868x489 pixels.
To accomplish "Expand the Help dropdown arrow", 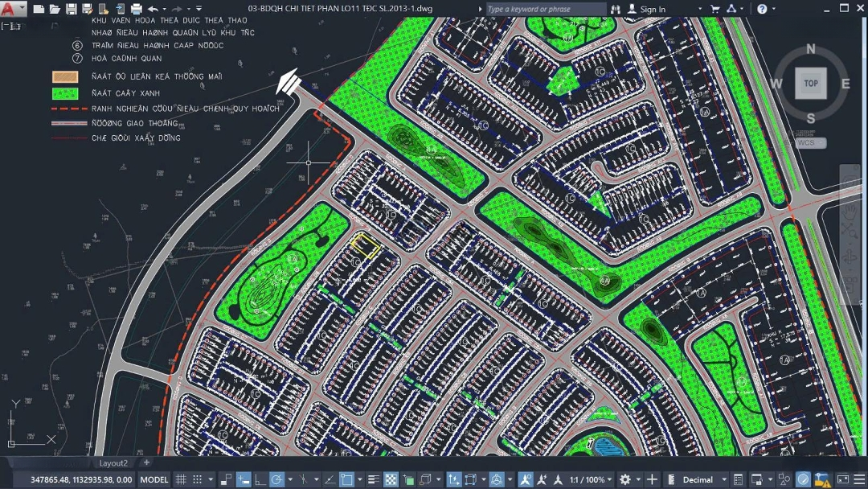I will coord(773,9).
